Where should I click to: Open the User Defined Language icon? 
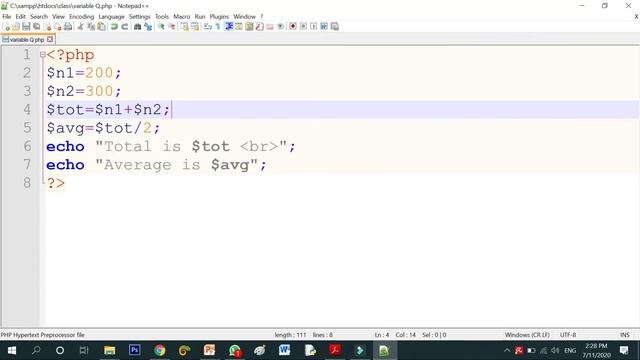[x=239, y=27]
